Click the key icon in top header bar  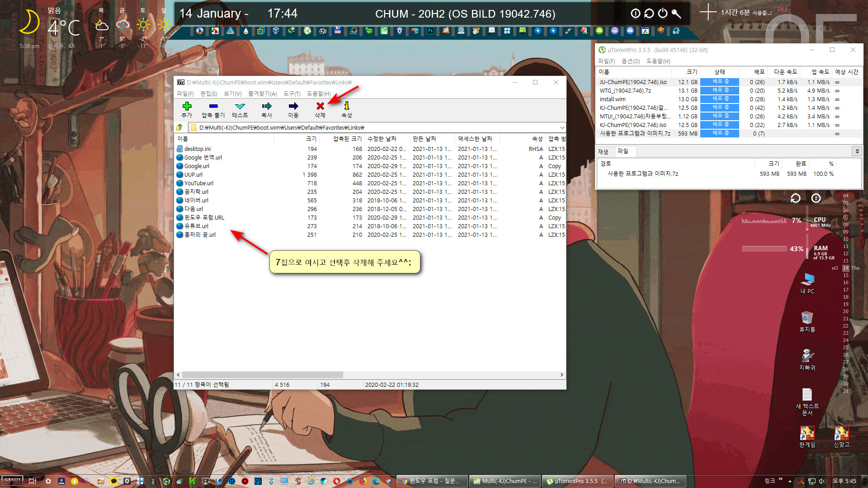676,14
